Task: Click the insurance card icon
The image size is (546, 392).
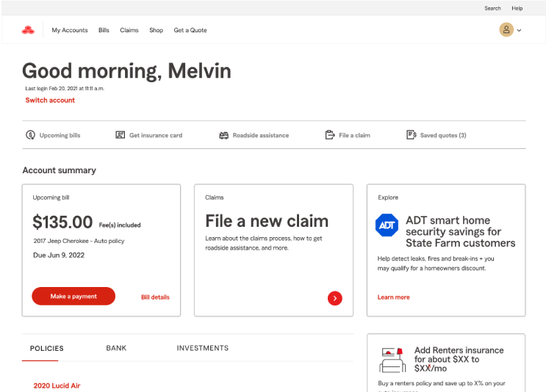Action: pos(121,135)
